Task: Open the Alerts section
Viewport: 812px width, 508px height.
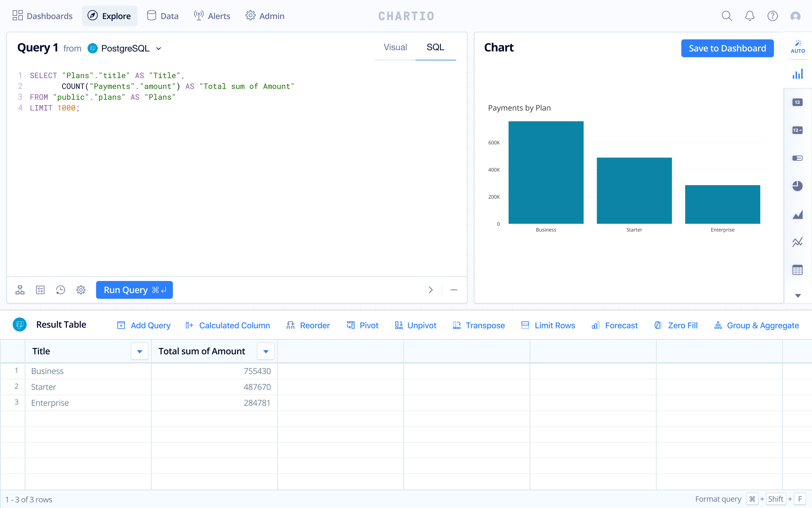Action: point(212,16)
